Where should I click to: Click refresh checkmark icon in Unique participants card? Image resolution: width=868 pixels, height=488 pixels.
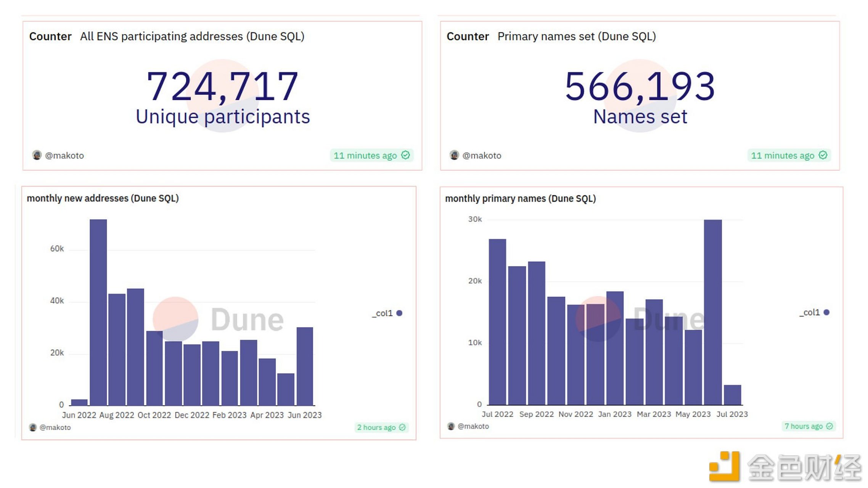click(x=406, y=155)
